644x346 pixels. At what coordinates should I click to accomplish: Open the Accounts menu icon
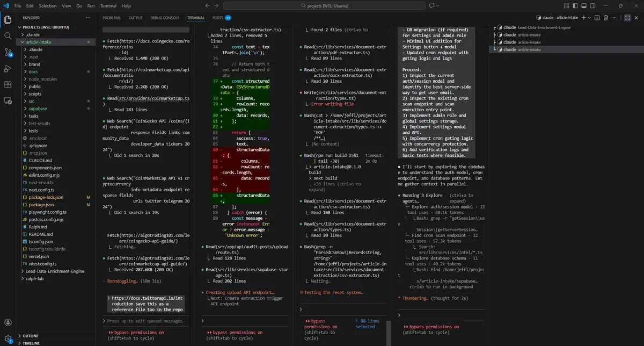(8, 322)
